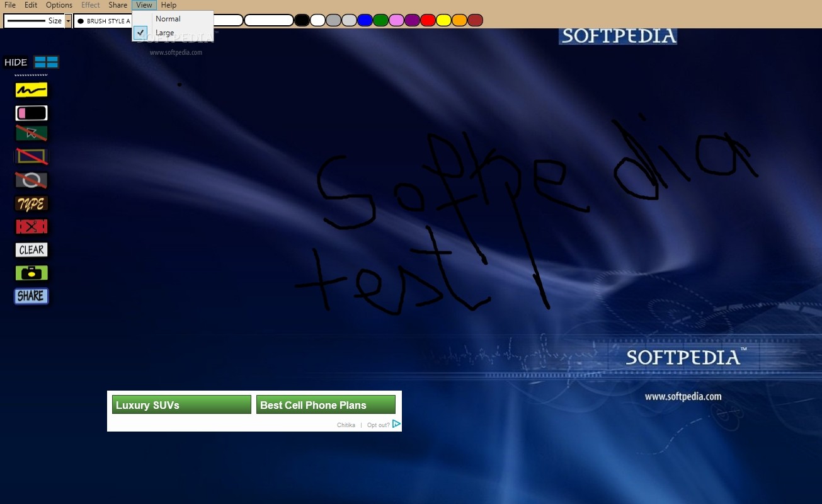Activate the TYPE text tool
Viewport: 822px width, 504px height.
coord(31,204)
